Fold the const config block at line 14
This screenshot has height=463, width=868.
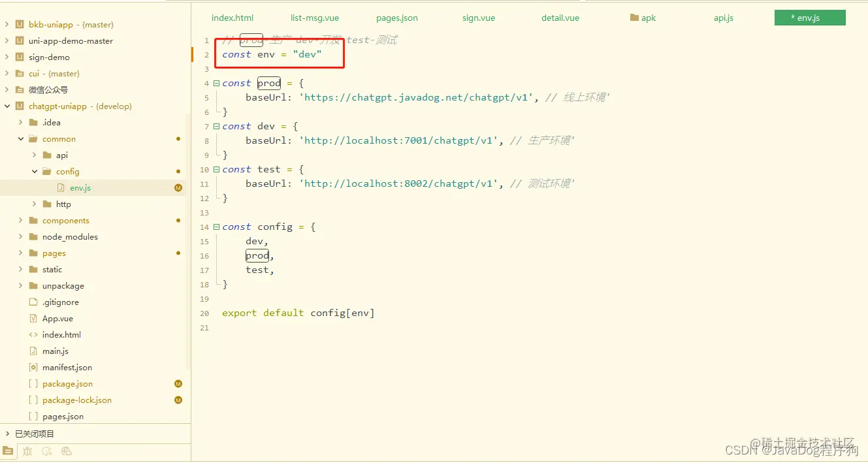pos(216,227)
